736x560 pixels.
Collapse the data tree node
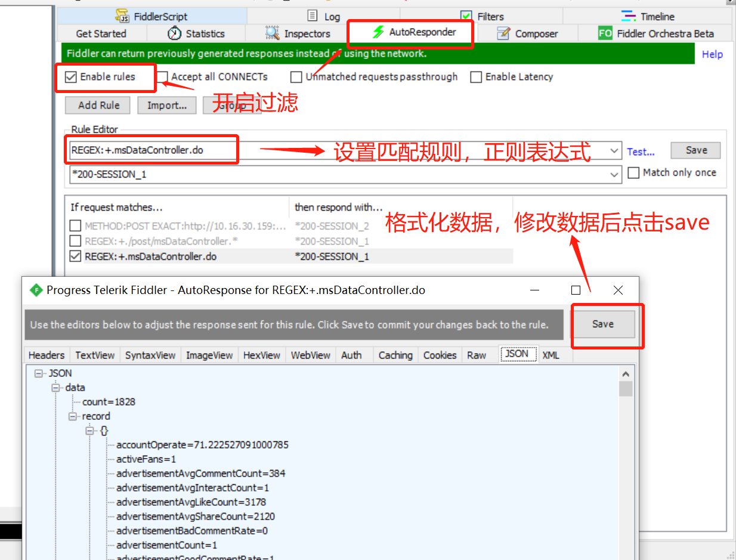[56, 388]
